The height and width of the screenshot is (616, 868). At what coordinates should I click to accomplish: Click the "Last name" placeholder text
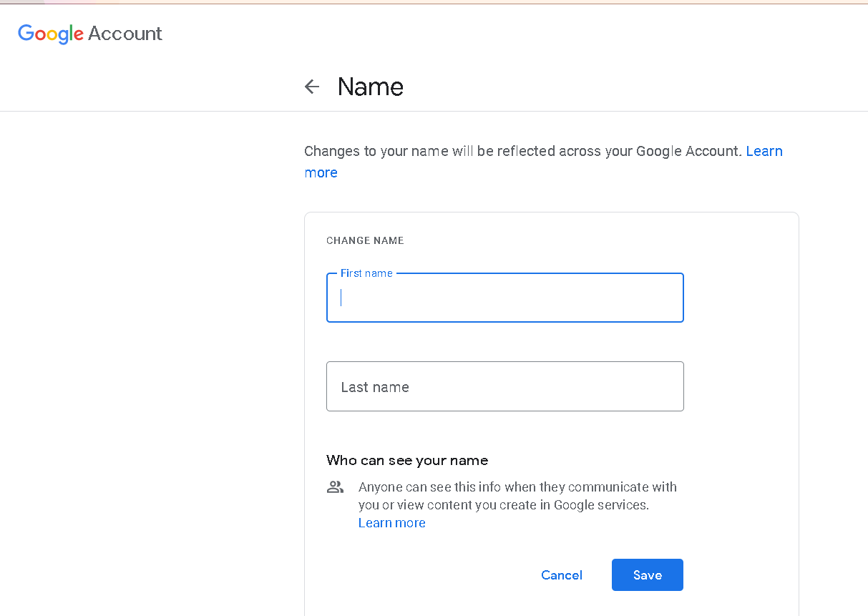pyautogui.click(x=375, y=387)
